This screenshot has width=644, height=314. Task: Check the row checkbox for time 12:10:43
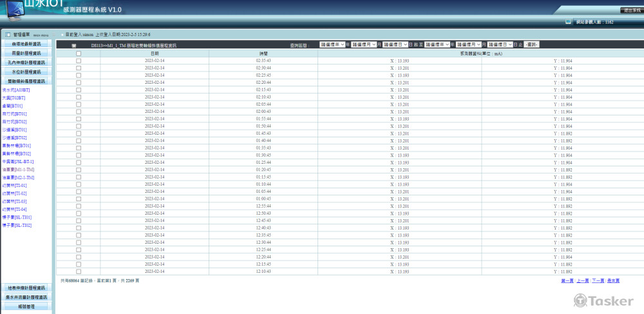79,272
